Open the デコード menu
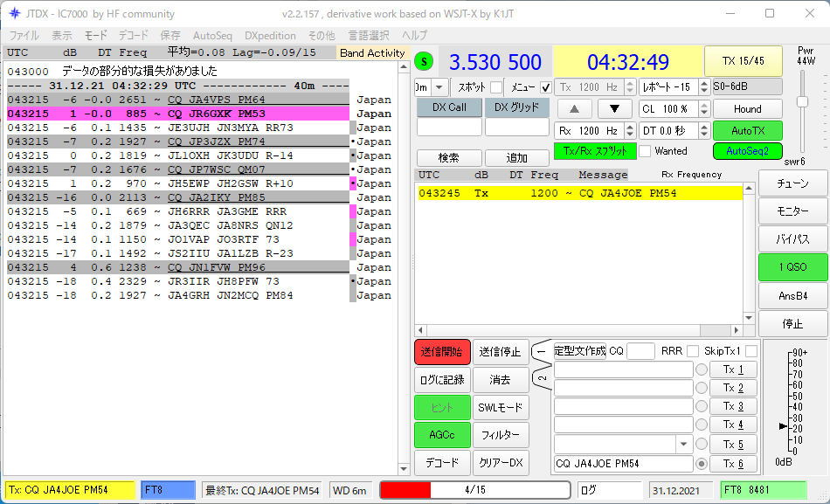The image size is (830, 504). pyautogui.click(x=134, y=36)
